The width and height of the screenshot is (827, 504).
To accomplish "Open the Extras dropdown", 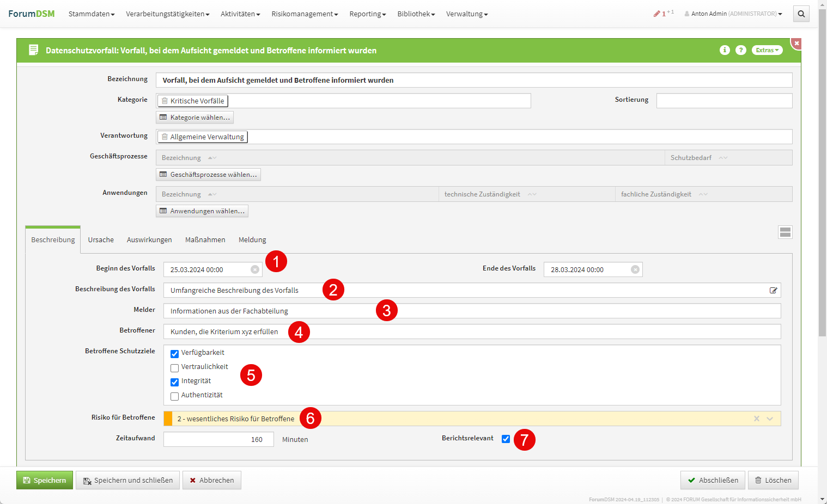I will pyautogui.click(x=767, y=50).
